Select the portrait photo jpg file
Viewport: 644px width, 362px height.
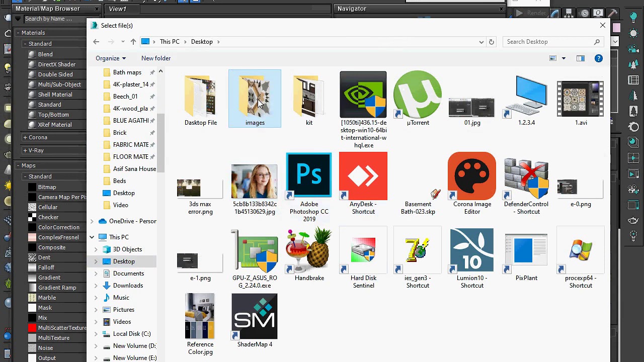pyautogui.click(x=255, y=189)
